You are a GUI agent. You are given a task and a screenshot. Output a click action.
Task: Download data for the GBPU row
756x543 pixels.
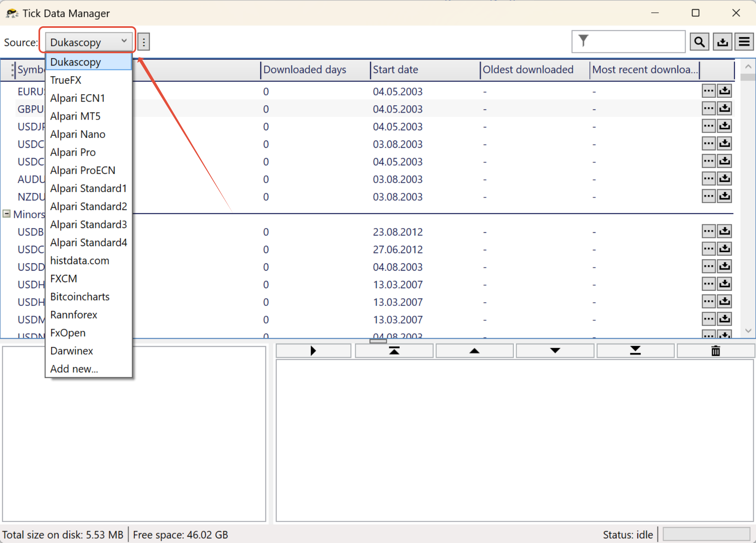(x=724, y=108)
